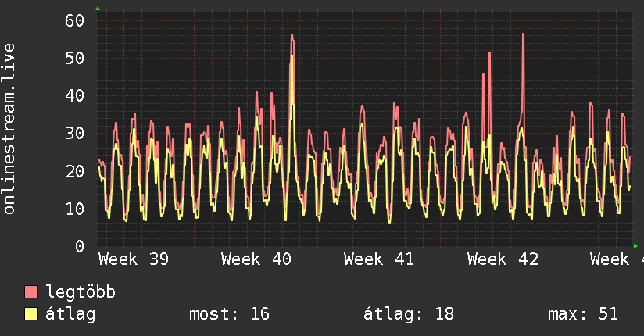Click the y-axis value 30

click(75, 133)
